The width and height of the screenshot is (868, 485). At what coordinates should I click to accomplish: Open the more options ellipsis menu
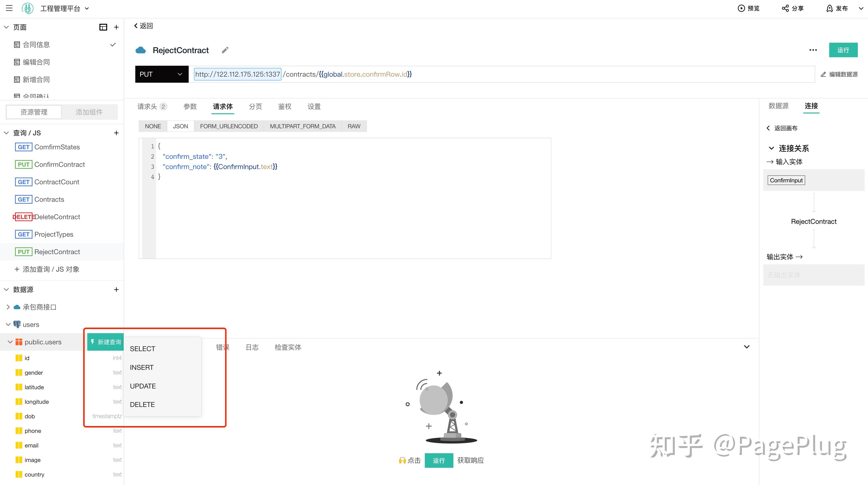[x=813, y=50]
